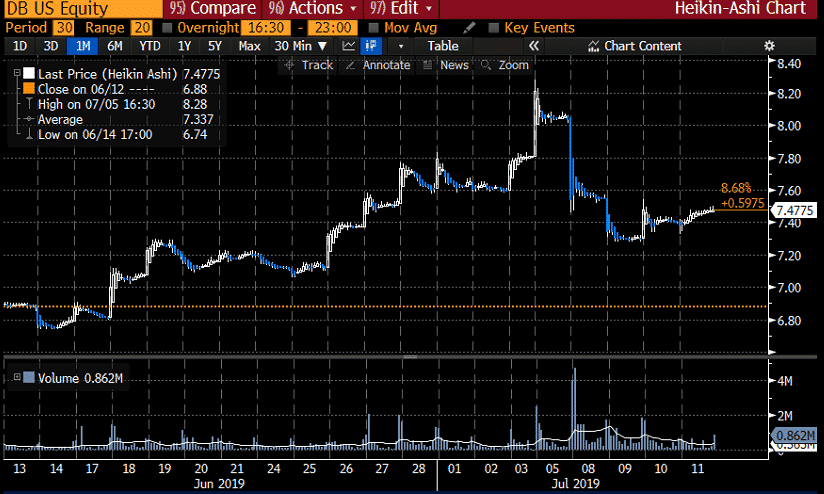824x494 pixels.
Task: Collapse panel with double-chevron icon
Action: (x=534, y=46)
